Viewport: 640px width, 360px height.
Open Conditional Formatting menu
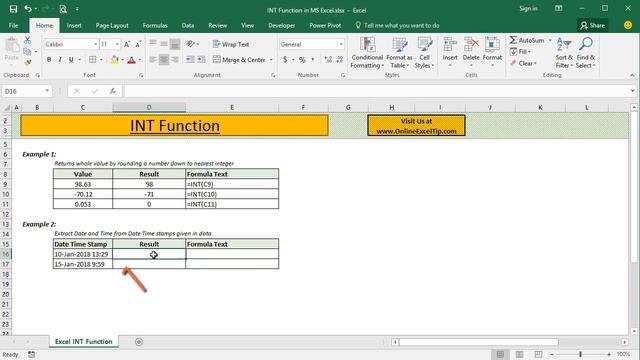coord(367,53)
